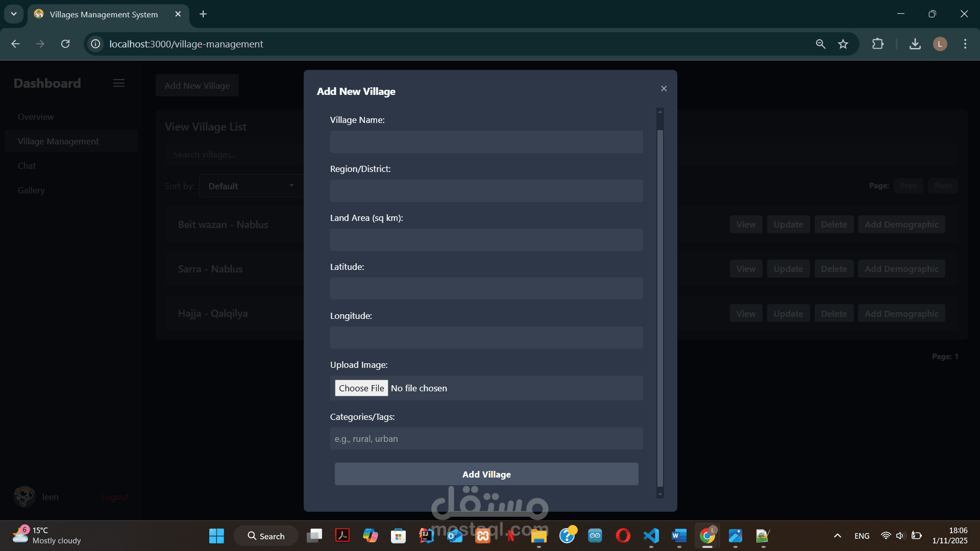Viewport: 980px width, 551px height.
Task: Click the Village Name input field
Action: coord(486,142)
